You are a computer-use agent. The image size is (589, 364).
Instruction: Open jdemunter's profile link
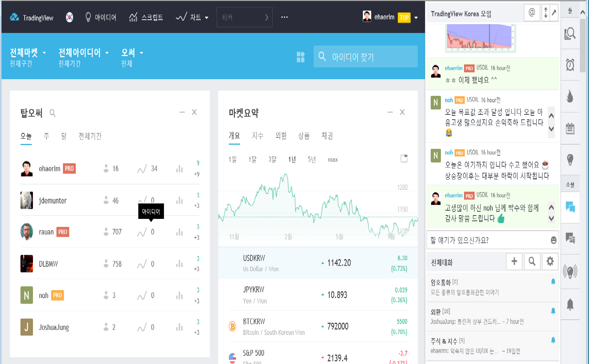(x=53, y=200)
